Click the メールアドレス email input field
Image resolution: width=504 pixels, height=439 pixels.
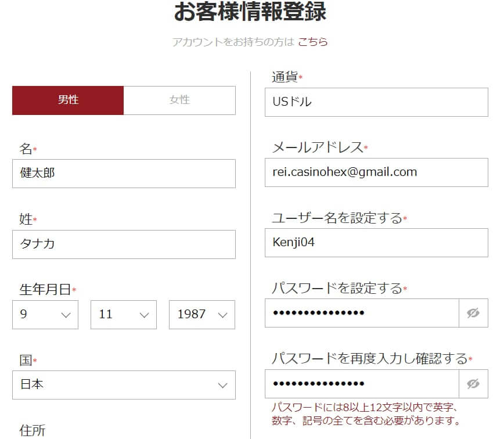(376, 172)
